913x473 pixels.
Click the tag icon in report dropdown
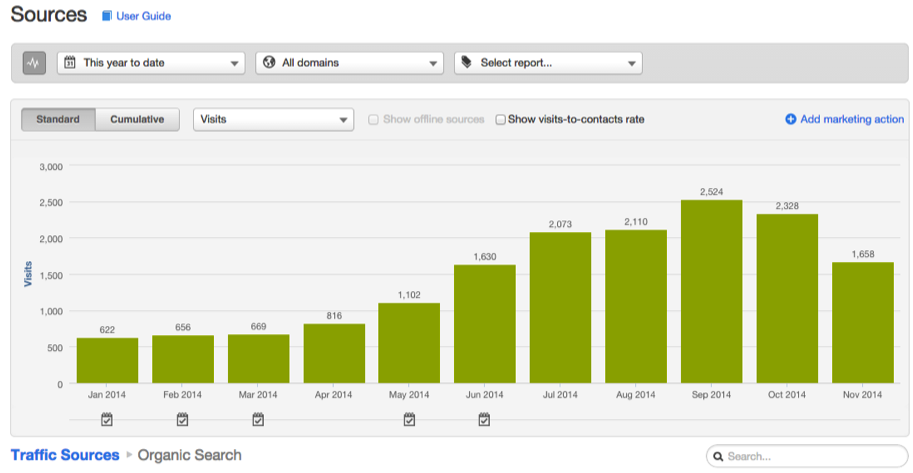pos(467,62)
